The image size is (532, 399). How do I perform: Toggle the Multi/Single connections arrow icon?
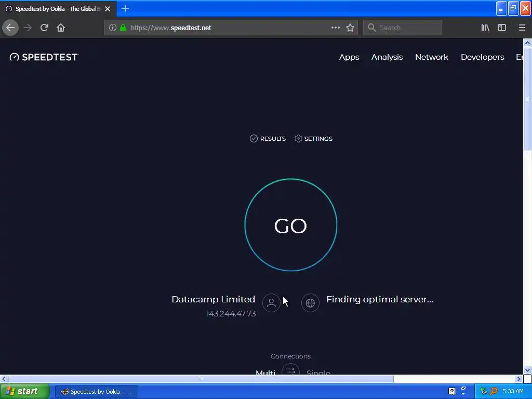click(x=291, y=369)
